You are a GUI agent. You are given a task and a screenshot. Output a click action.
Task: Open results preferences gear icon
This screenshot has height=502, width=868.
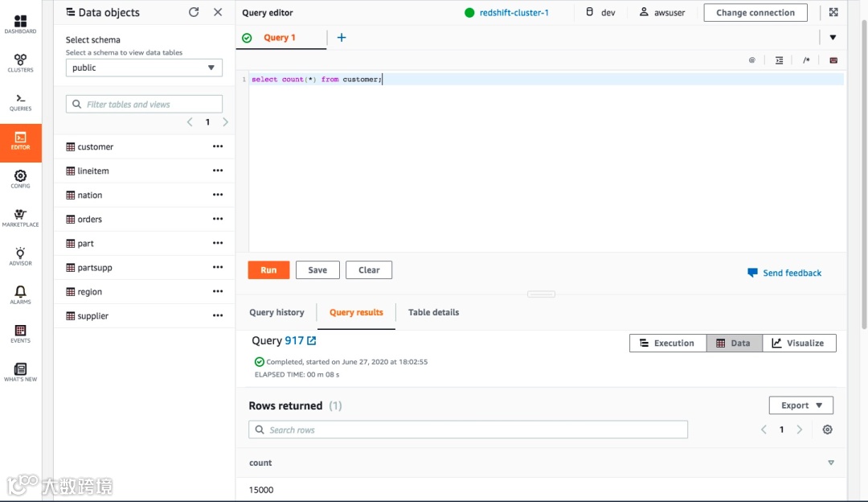[x=827, y=430]
